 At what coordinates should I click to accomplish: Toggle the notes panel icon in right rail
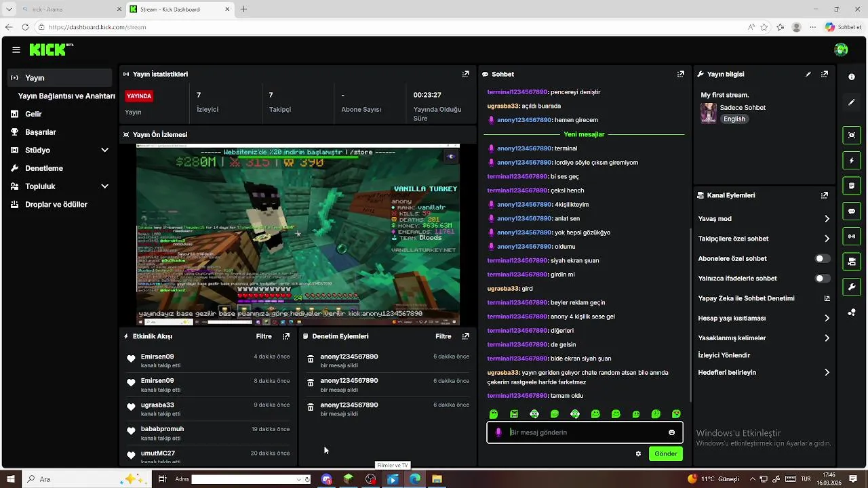852,186
